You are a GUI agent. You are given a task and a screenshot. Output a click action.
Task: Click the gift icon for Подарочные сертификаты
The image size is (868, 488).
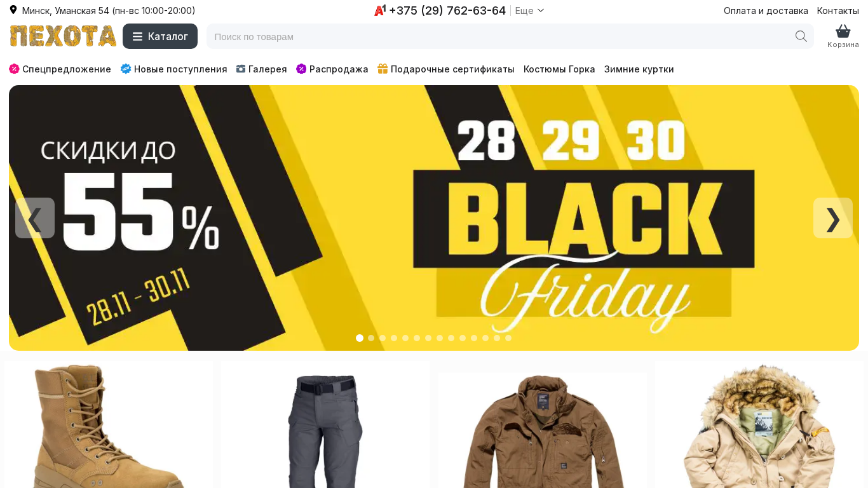(383, 69)
